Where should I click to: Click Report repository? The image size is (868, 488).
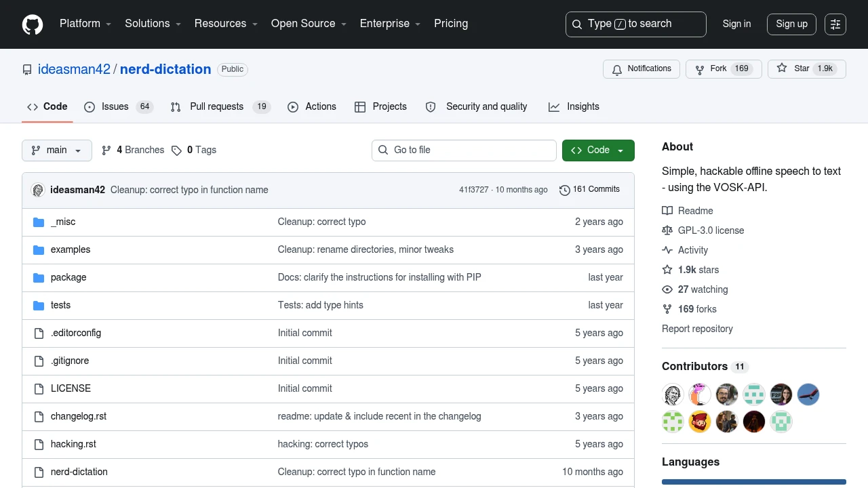pyautogui.click(x=697, y=329)
